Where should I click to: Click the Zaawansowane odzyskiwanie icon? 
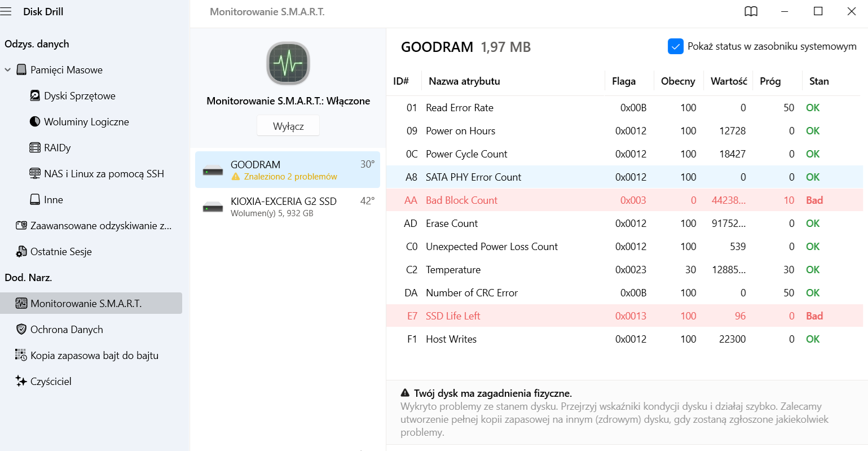pos(21,226)
